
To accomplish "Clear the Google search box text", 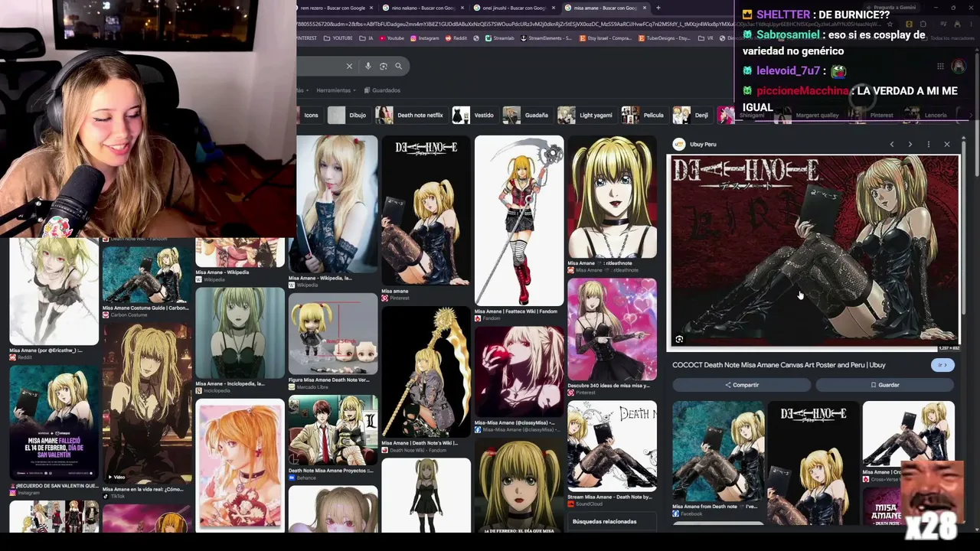I will click(x=349, y=66).
